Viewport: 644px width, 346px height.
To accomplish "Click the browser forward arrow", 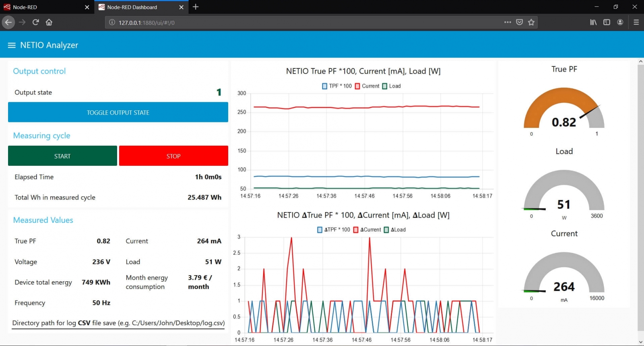I will point(22,22).
